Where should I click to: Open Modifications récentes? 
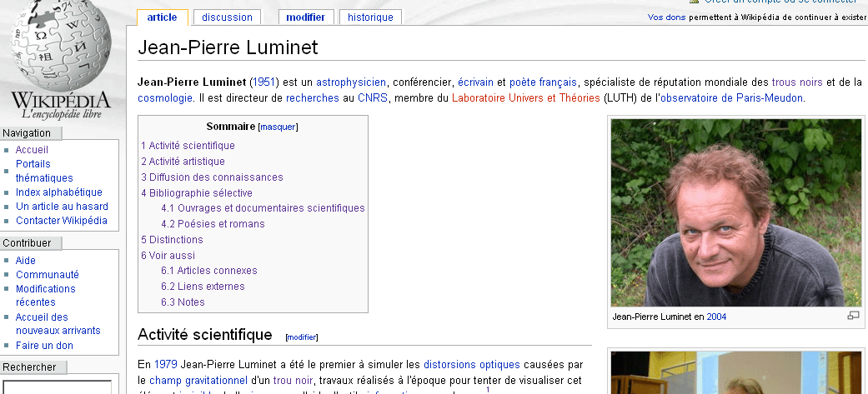(45, 296)
